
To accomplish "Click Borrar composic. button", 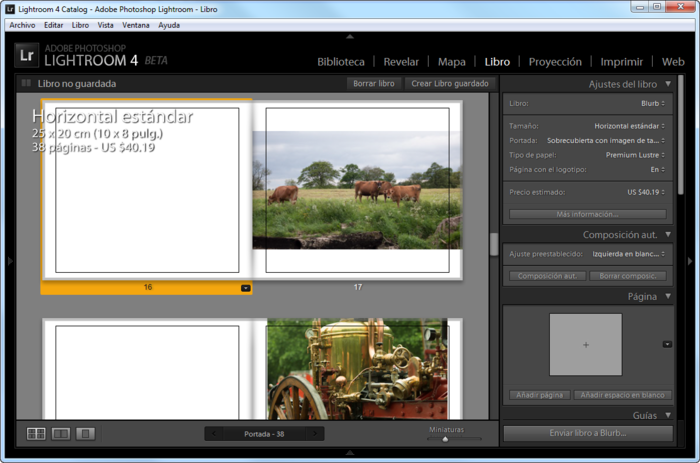I will pyautogui.click(x=628, y=276).
